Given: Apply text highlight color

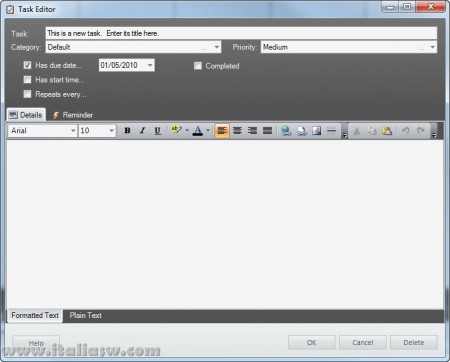Looking at the screenshot, I should (x=176, y=130).
